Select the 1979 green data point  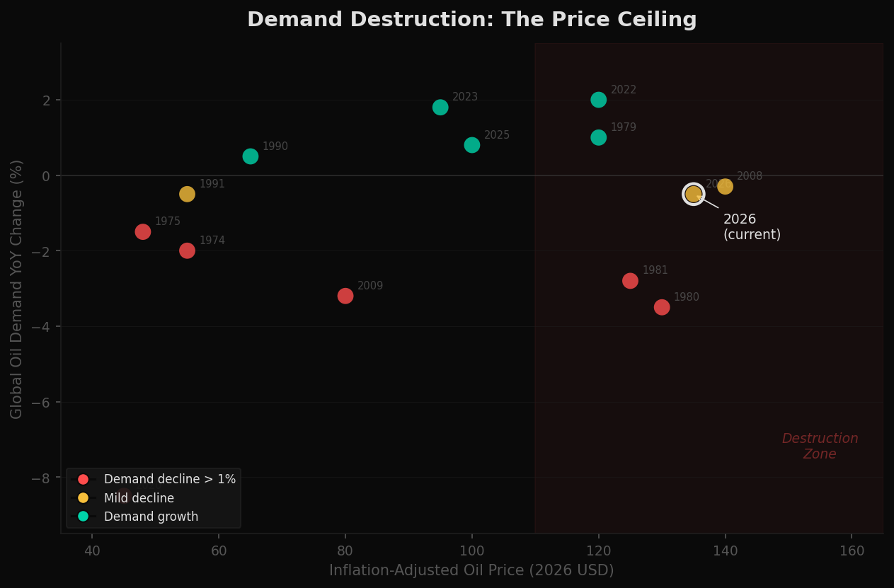pyautogui.click(x=598, y=137)
